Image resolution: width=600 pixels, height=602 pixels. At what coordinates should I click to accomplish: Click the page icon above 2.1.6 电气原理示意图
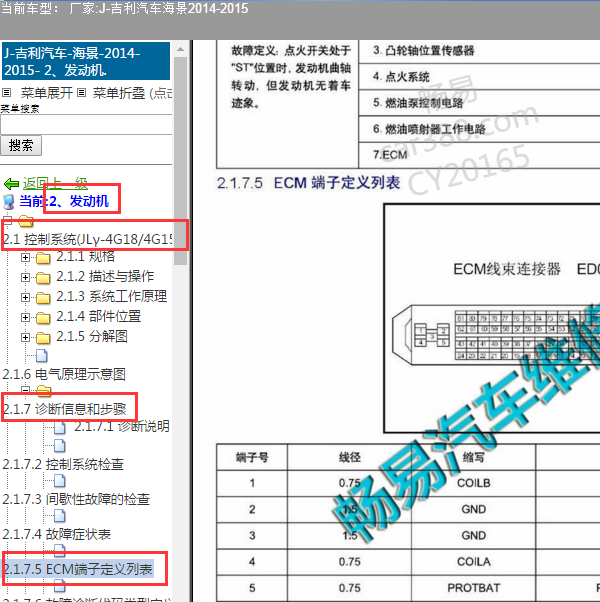tap(42, 356)
